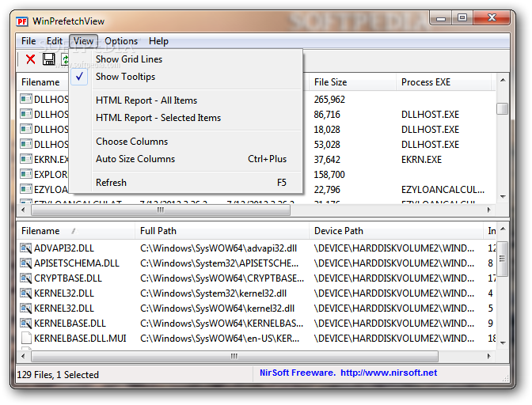
Task: Click the upper pane vertical scrollbar thumb
Action: pyautogui.click(x=503, y=109)
